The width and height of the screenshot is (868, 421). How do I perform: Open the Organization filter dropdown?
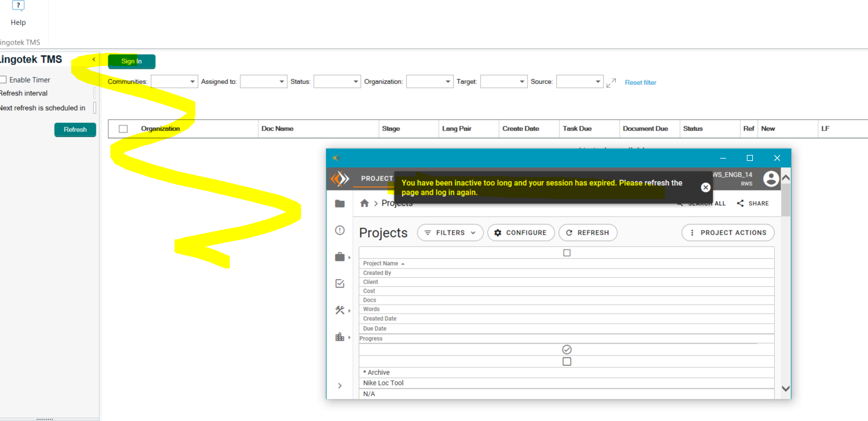[x=430, y=82]
